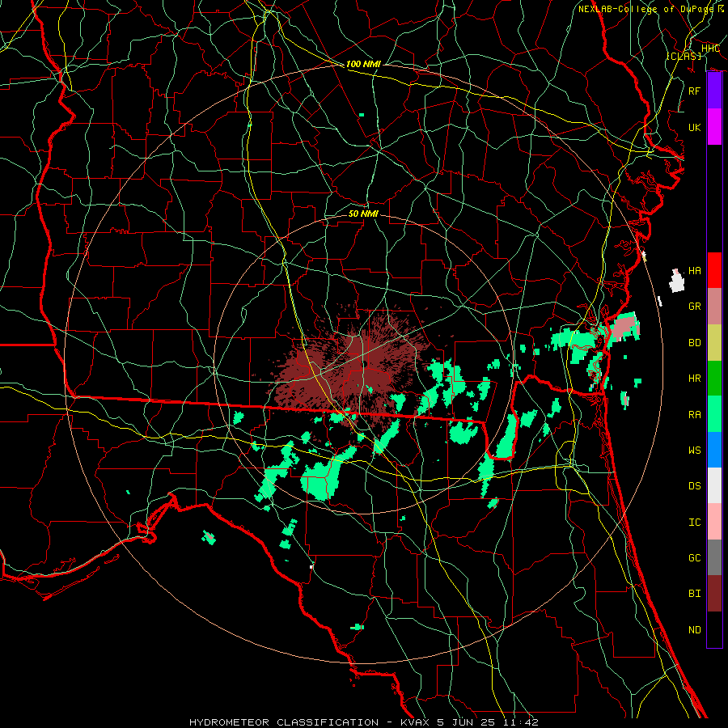Click the BI legend label
The height and width of the screenshot is (728, 728).
tap(695, 594)
